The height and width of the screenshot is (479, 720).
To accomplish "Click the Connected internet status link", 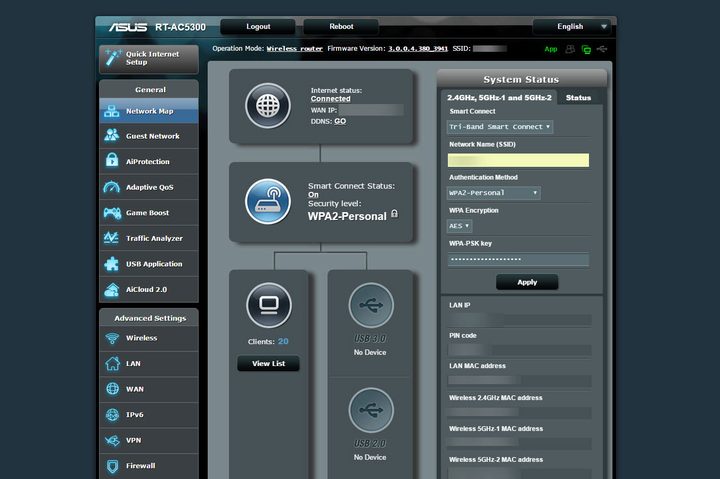I will 331,98.
